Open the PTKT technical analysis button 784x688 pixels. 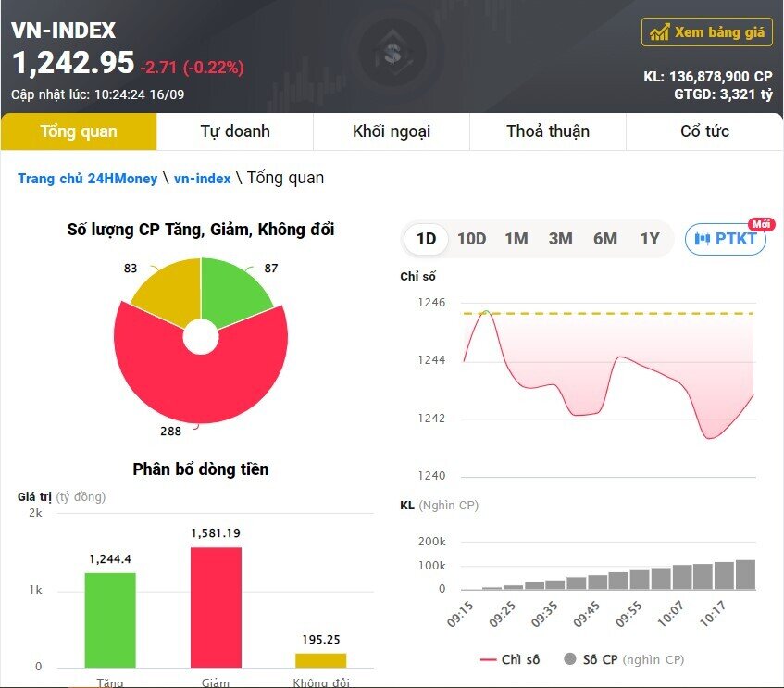coord(725,239)
